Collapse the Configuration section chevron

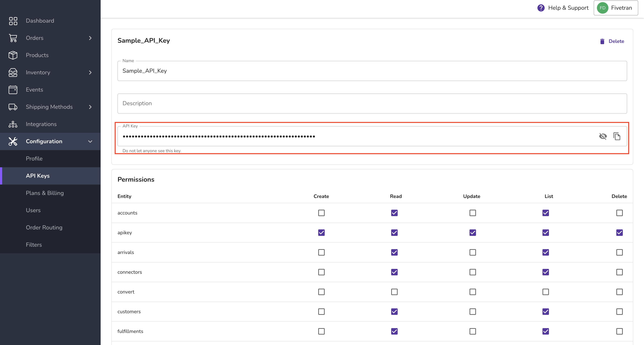pyautogui.click(x=90, y=141)
